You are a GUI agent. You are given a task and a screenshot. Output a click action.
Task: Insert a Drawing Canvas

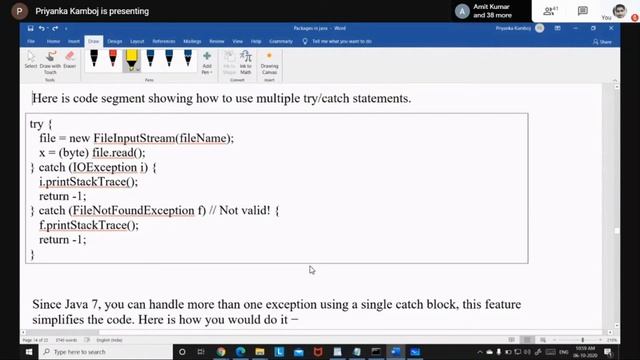tap(269, 62)
